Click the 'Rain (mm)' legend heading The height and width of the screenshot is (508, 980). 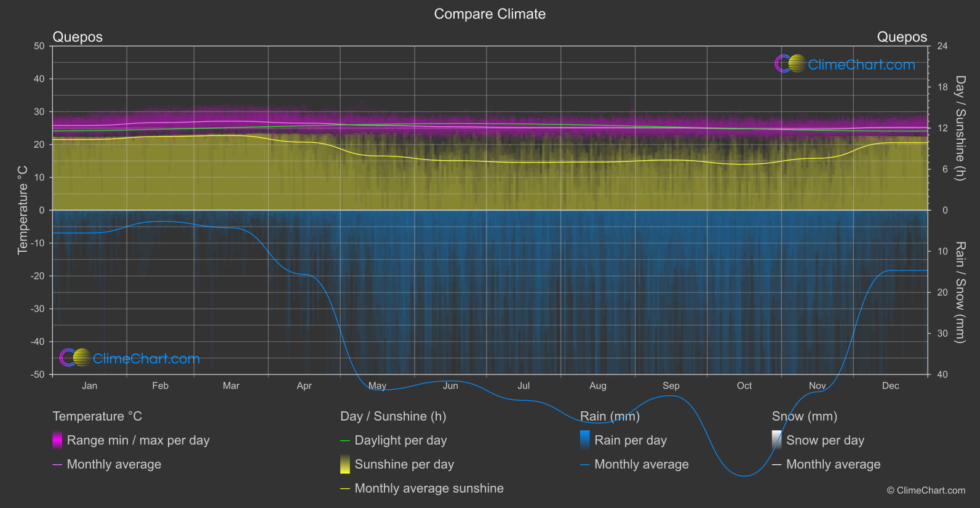point(610,416)
